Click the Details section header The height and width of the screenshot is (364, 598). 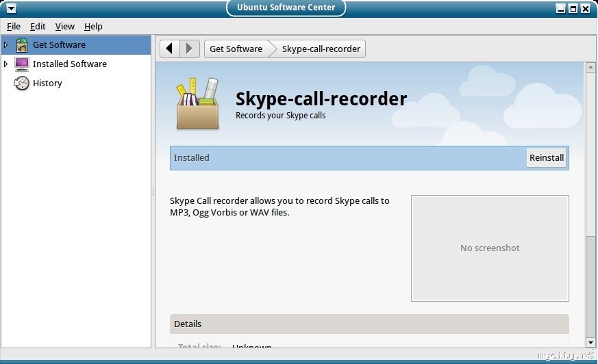coord(369,324)
